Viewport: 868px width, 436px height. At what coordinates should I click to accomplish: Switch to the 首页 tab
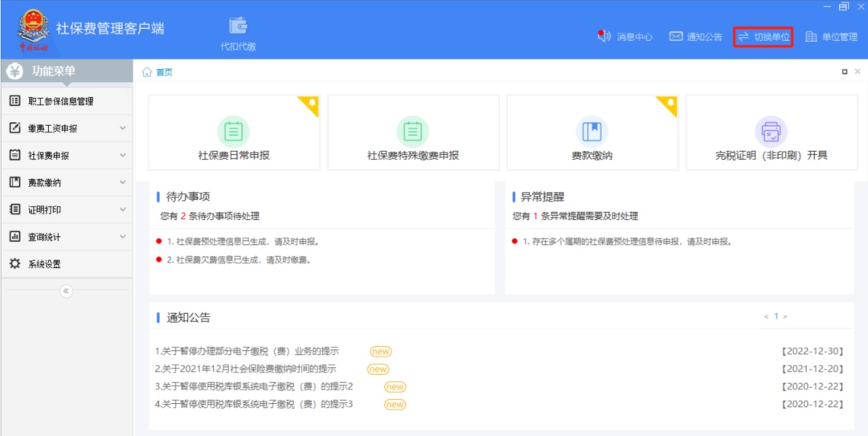163,72
